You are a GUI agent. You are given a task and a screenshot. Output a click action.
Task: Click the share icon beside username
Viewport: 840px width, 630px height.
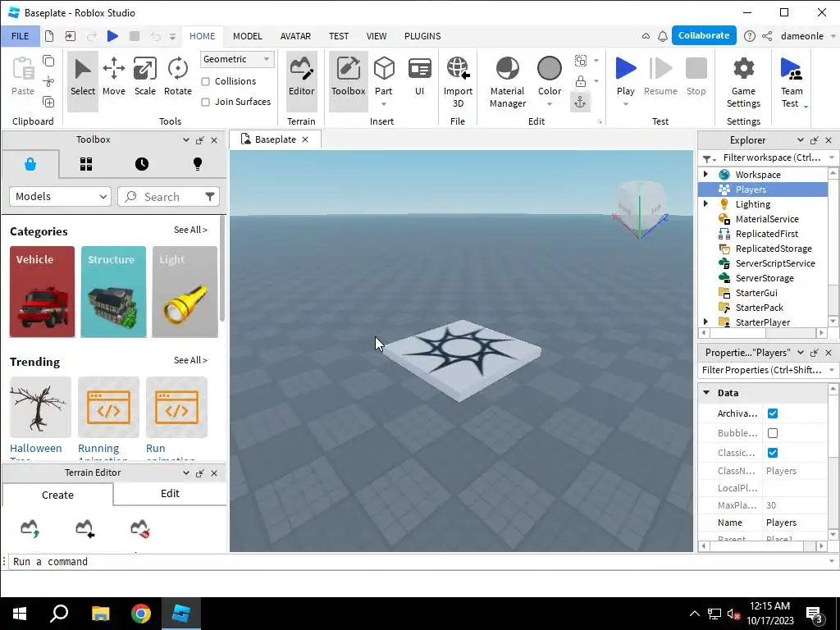click(x=767, y=36)
